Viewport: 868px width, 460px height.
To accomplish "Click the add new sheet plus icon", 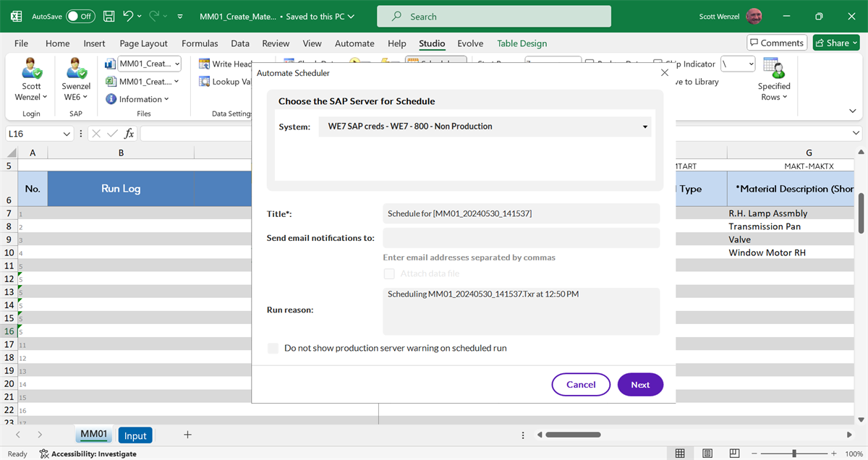I will coord(187,435).
